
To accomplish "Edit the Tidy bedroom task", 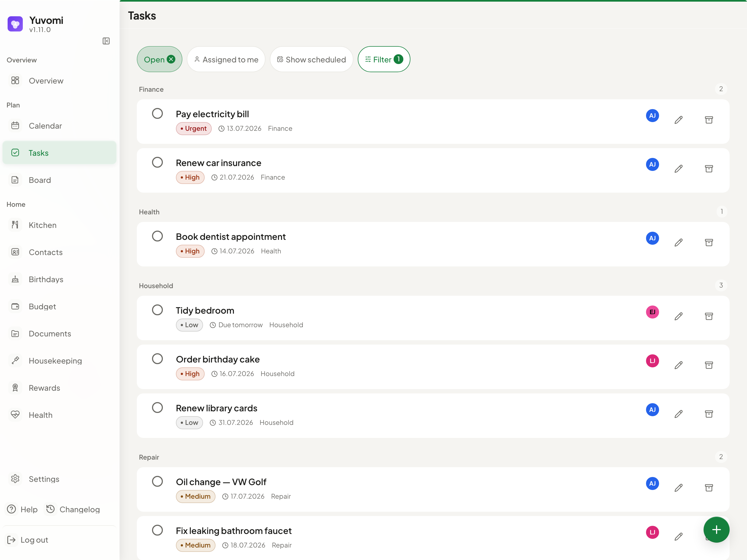I will 678,316.
